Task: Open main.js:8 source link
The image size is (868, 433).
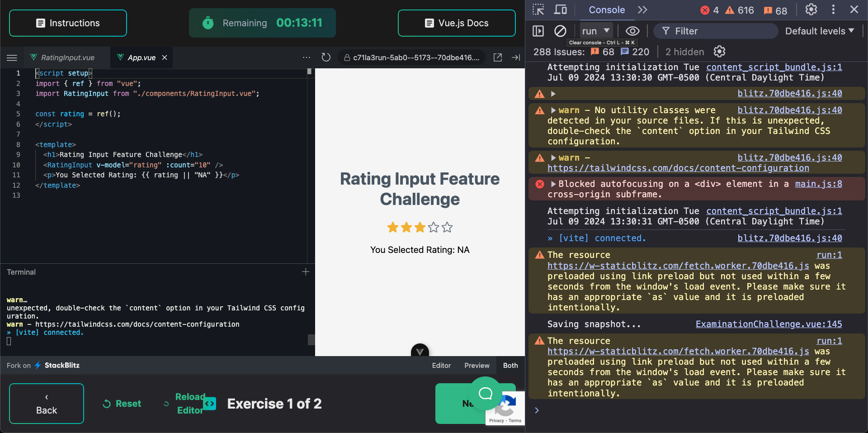Action: pyautogui.click(x=818, y=184)
